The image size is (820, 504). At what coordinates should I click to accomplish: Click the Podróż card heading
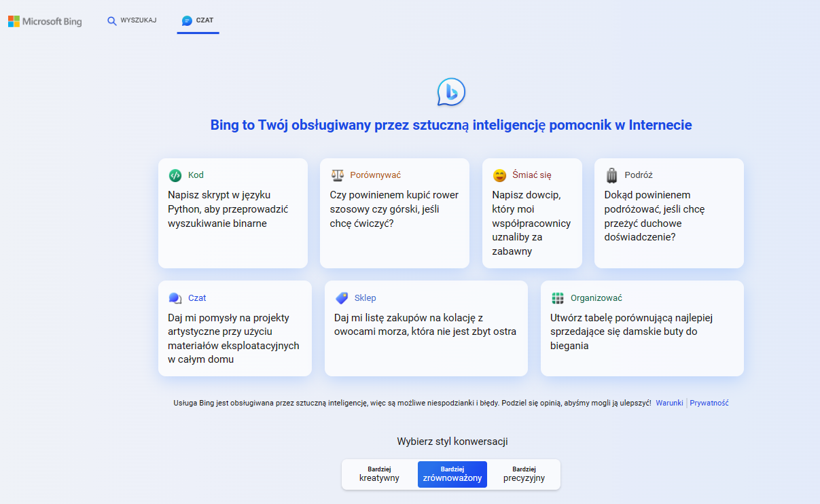click(639, 175)
